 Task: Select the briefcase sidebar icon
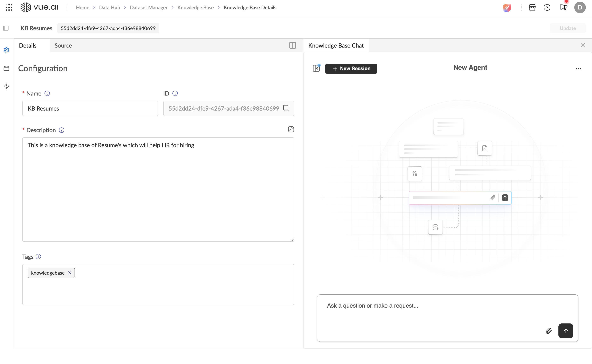pos(7,68)
